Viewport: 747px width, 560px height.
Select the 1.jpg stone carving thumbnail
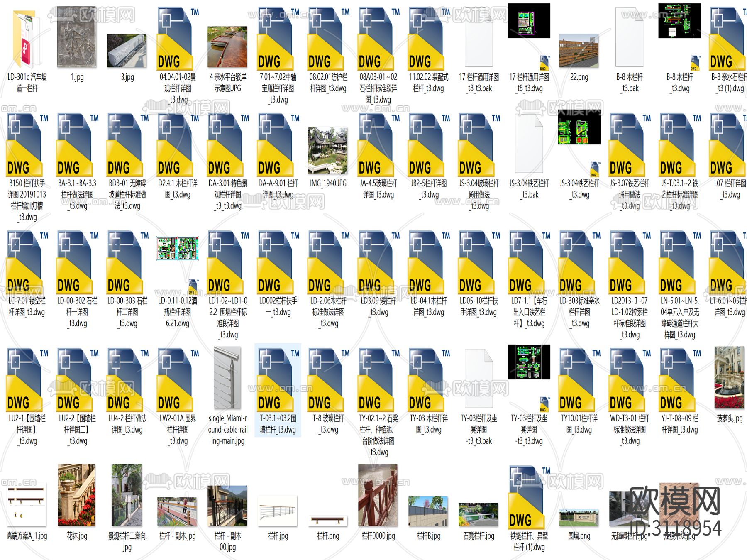(x=77, y=37)
